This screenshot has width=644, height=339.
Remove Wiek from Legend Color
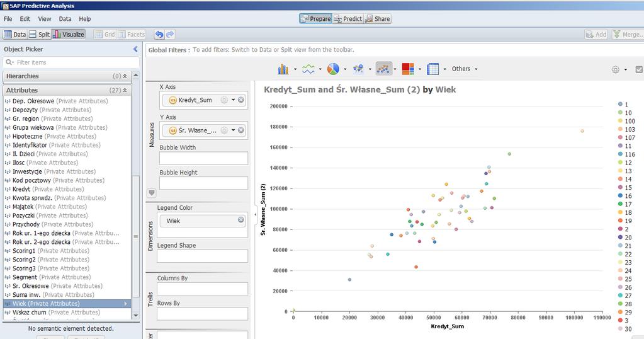coord(240,221)
